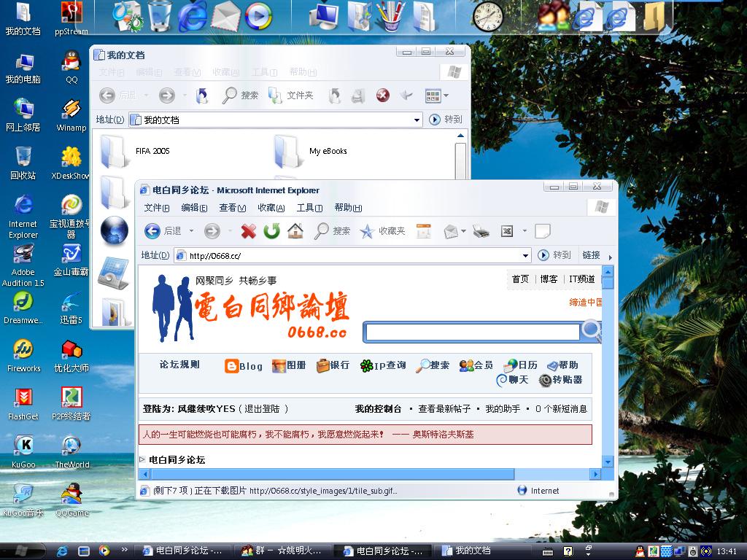Open the view mode dropdown in 我的文档
This screenshot has height=560, width=747.
click(446, 96)
